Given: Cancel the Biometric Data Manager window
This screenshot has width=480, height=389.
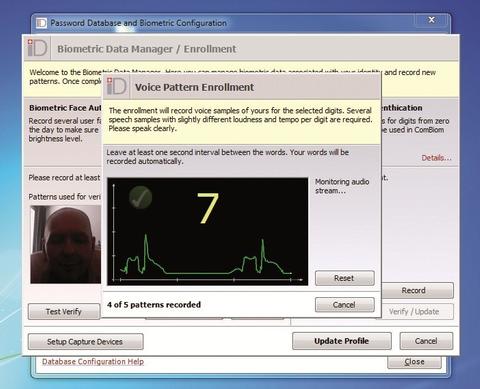Looking at the screenshot, I should [426, 341].
